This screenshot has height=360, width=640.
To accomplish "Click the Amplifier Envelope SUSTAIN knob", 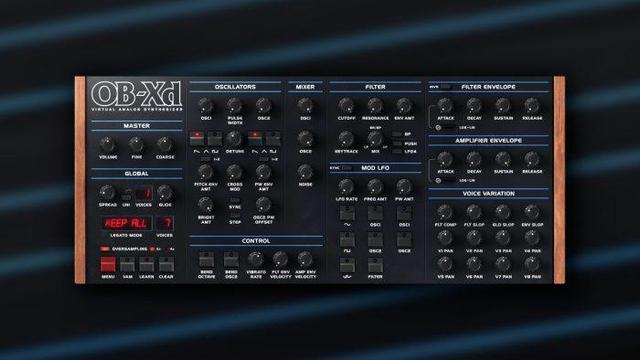I will (503, 159).
